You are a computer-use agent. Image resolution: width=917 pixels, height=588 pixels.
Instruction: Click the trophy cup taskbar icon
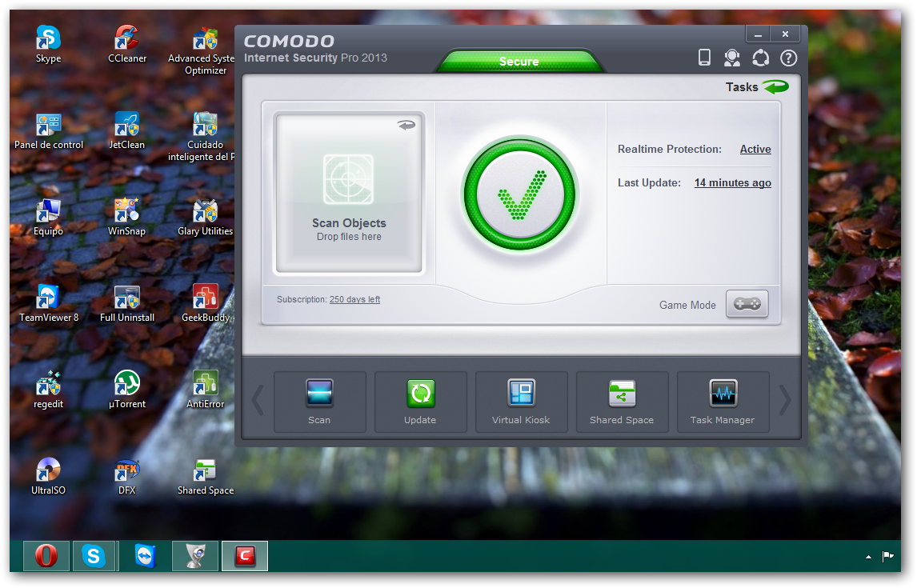(195, 555)
